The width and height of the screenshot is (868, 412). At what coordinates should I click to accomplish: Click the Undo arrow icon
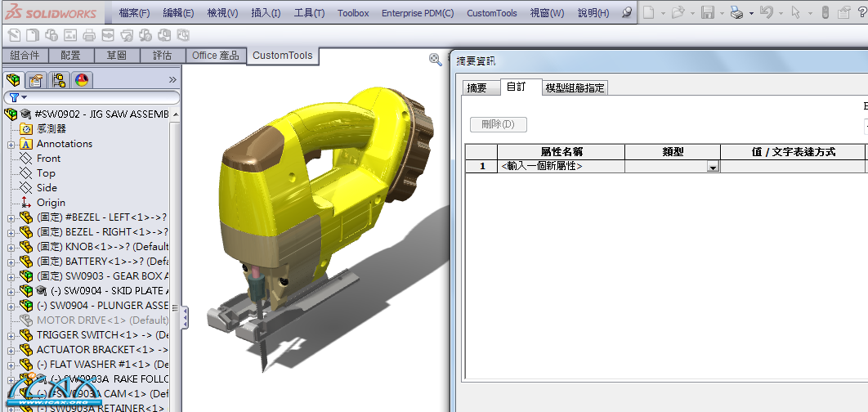[766, 13]
